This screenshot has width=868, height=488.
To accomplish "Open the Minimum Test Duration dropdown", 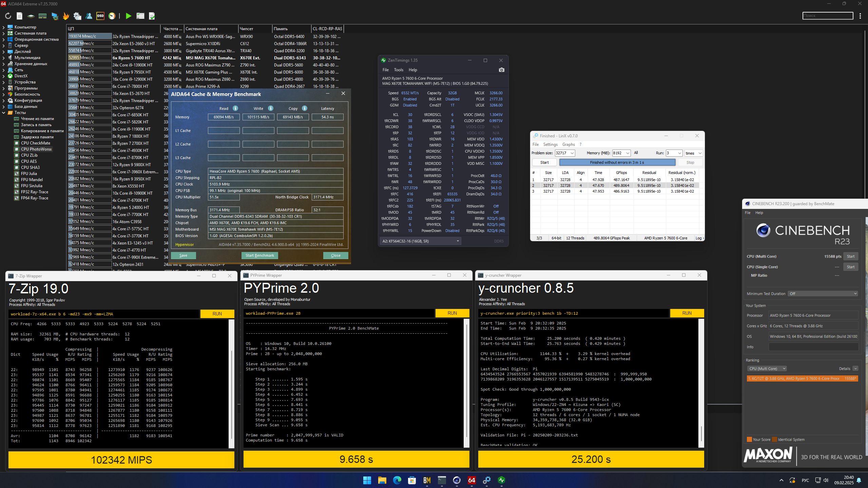I will tap(823, 294).
